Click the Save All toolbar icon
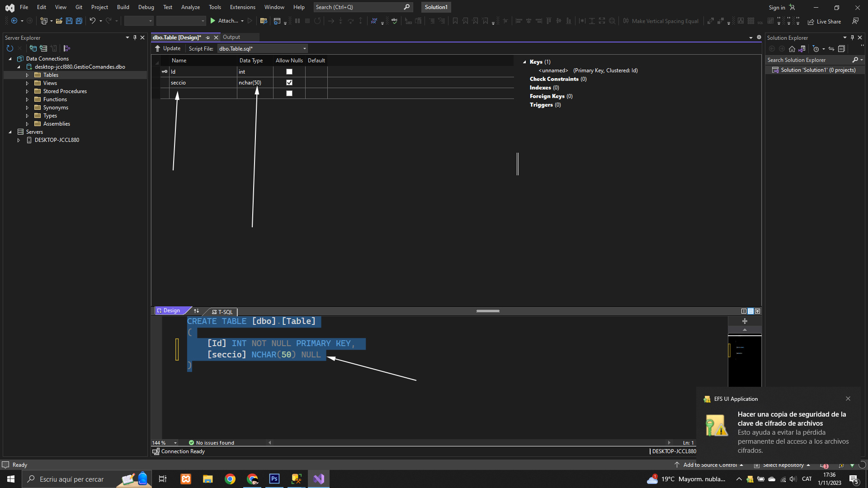The height and width of the screenshot is (488, 868). click(79, 21)
